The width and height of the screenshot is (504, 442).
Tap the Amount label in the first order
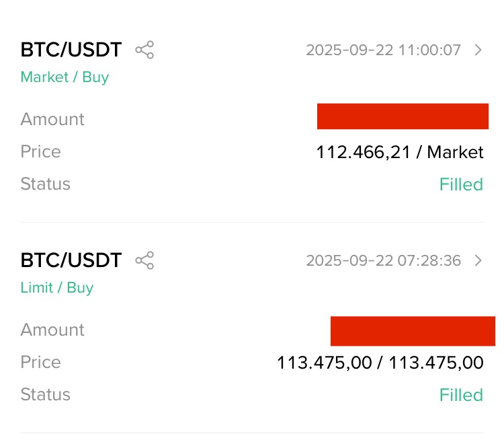coord(52,119)
